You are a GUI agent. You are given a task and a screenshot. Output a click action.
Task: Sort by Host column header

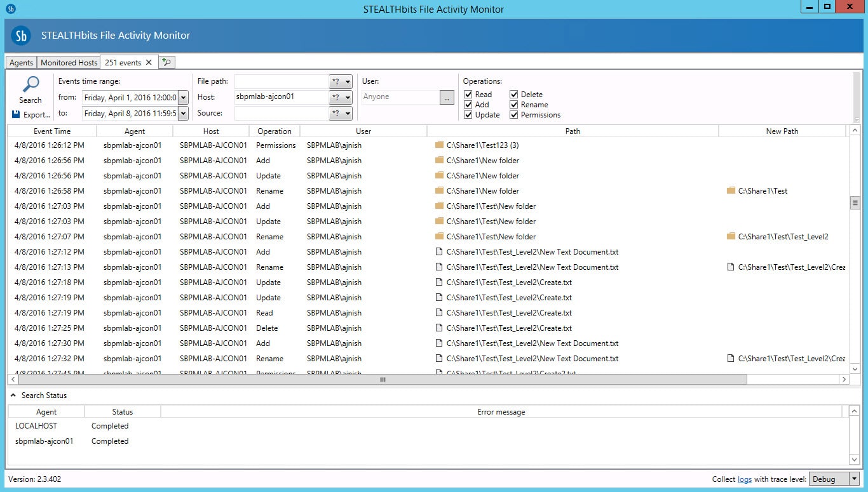211,131
